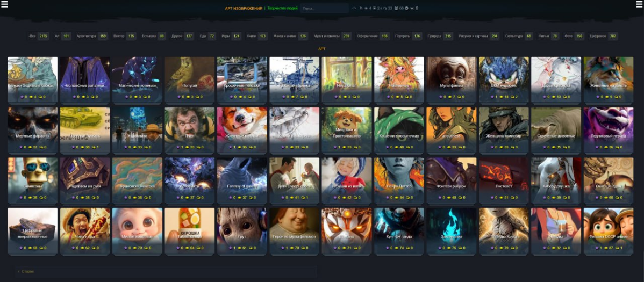Click views icon on Пистолет card

pyautogui.click(x=500, y=198)
